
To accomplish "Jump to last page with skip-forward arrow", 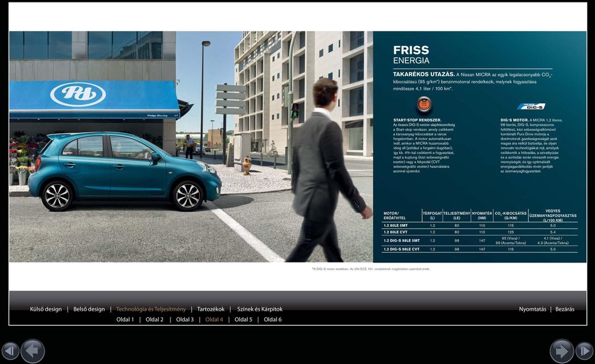I will click(x=584, y=351).
